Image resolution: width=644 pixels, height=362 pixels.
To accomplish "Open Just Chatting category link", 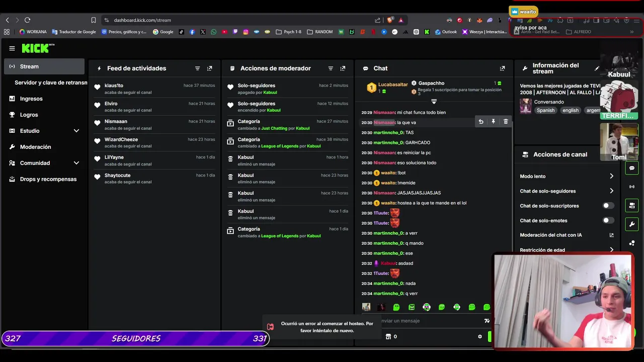I will click(274, 128).
